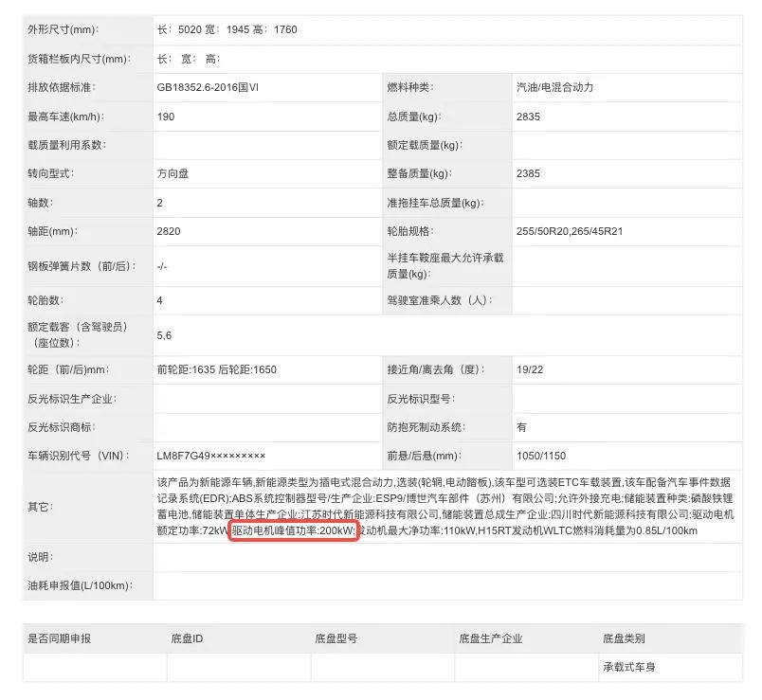Select the dimensions value 长:5020 宽:1945 高:1760
Viewport: 762px width, 700px height.
[227, 29]
